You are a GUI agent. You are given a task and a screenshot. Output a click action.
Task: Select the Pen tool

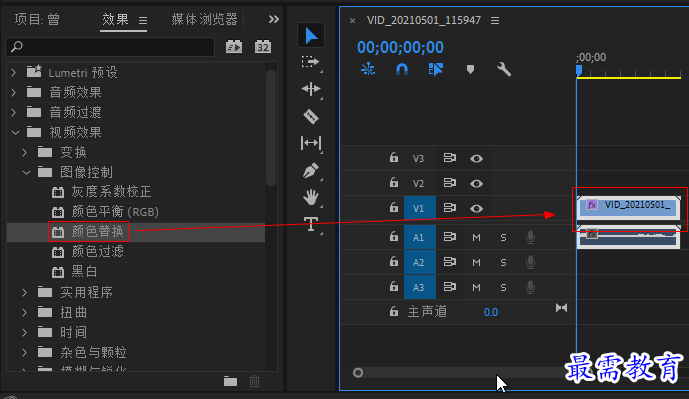(311, 170)
